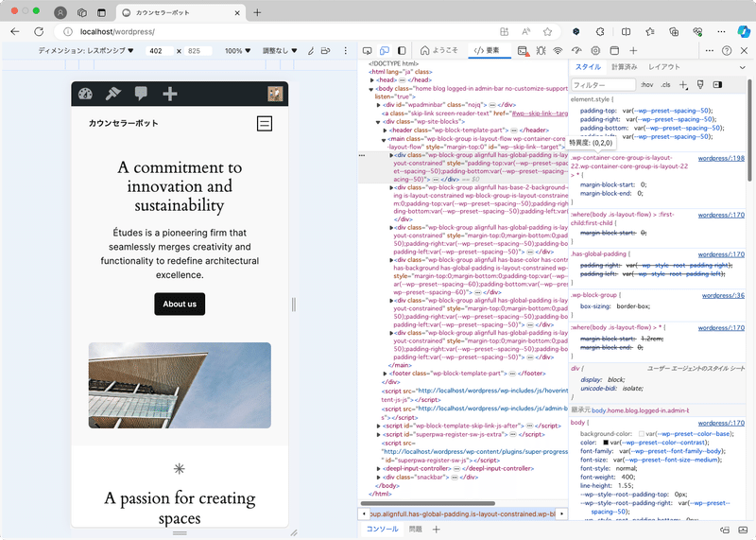Open the Performance gauge icon panel
The height and width of the screenshot is (540, 756).
point(576,51)
